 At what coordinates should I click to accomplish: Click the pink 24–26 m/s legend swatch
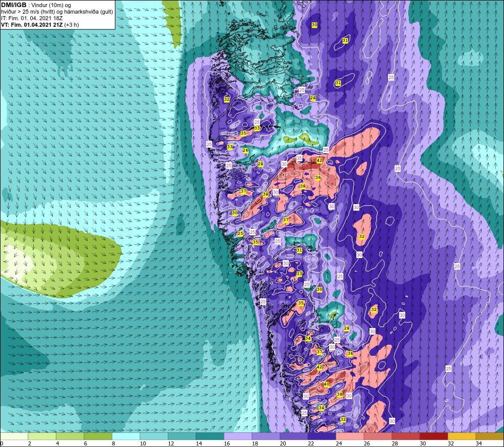tap(350, 436)
